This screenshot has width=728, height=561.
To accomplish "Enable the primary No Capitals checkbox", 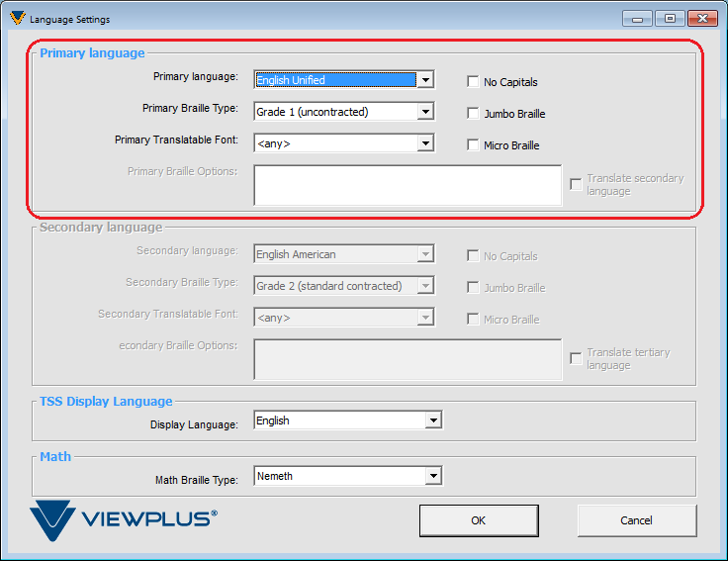I will (474, 82).
